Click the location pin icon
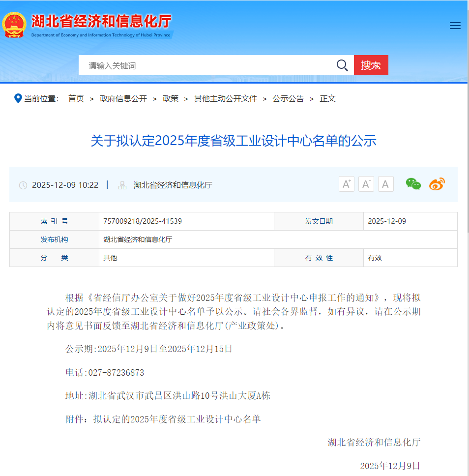The height and width of the screenshot is (476, 469). pyautogui.click(x=18, y=99)
